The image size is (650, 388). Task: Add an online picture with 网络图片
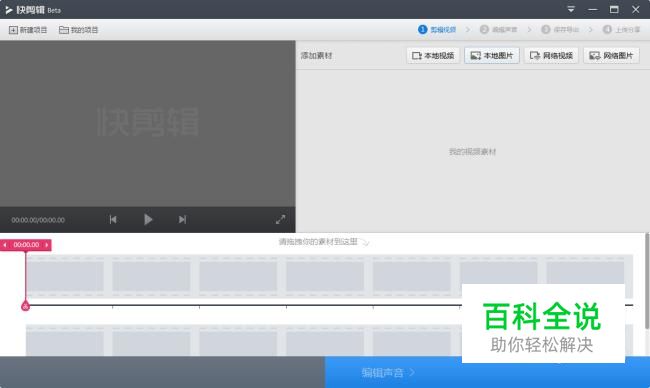pyautogui.click(x=611, y=56)
